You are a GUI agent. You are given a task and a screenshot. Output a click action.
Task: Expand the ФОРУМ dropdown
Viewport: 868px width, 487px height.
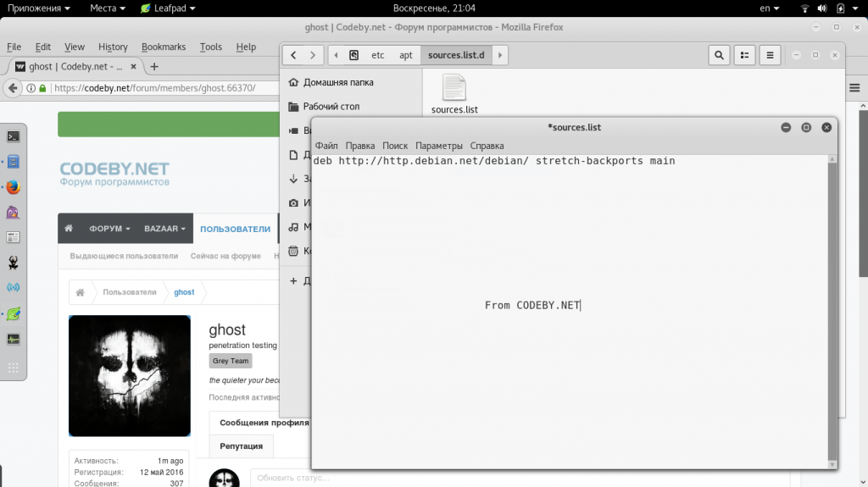(x=109, y=228)
